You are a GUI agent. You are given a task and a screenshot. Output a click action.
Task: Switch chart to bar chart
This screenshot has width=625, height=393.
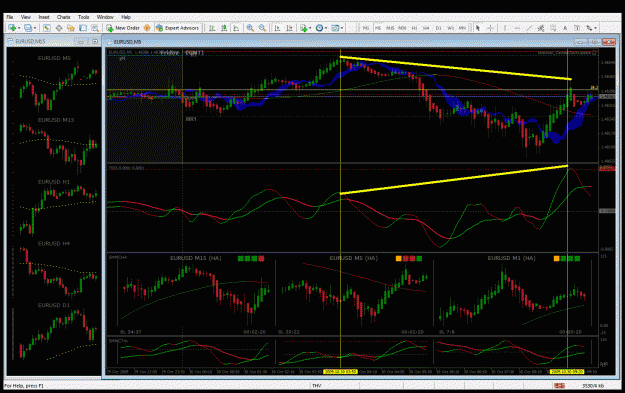(212, 28)
